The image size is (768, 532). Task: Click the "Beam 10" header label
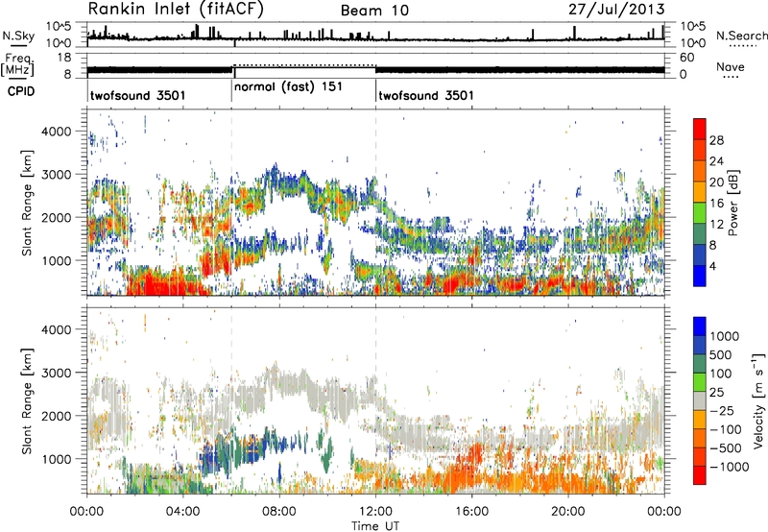click(x=374, y=11)
